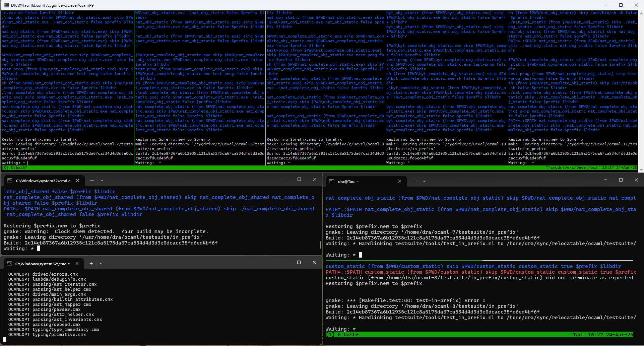Screen dimensions: 644x346
Task: Expand profile dropdown in dra@Tau terminal
Action: [x=424, y=181]
